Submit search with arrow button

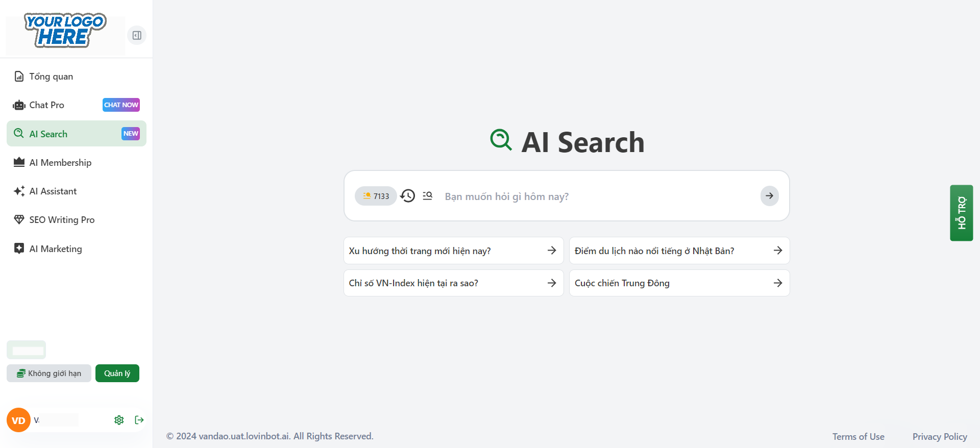tap(769, 196)
